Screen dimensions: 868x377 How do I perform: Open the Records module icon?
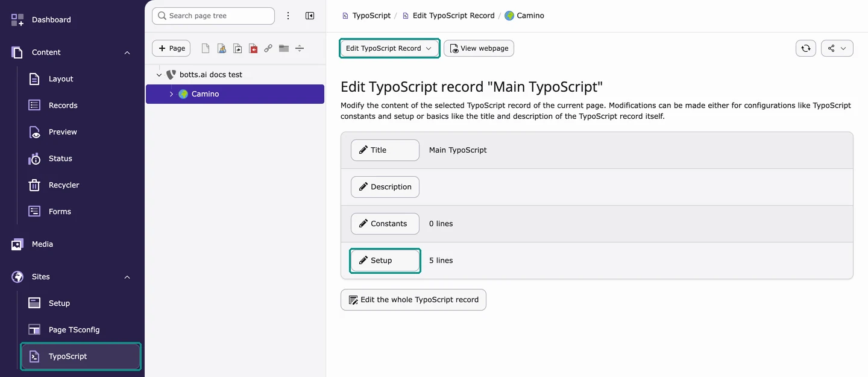tap(34, 106)
